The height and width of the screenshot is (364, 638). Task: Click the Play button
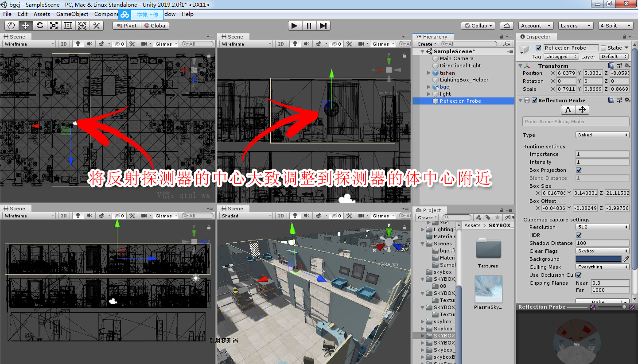pos(295,26)
